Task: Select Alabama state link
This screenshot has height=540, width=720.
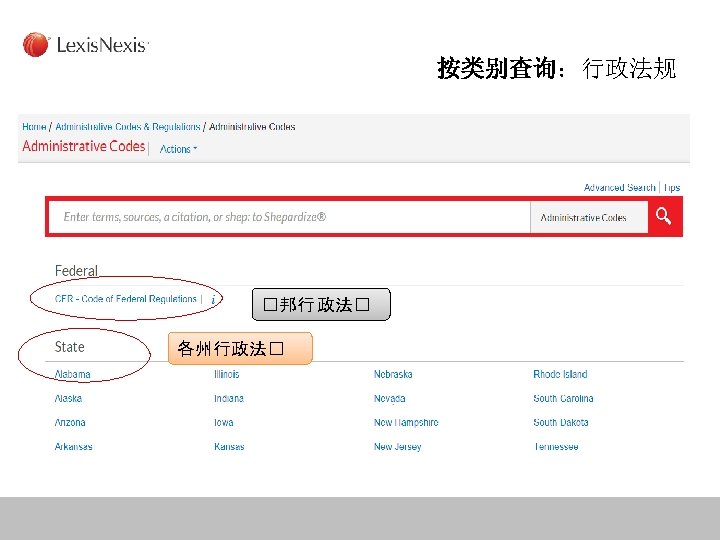Action: click(x=73, y=374)
